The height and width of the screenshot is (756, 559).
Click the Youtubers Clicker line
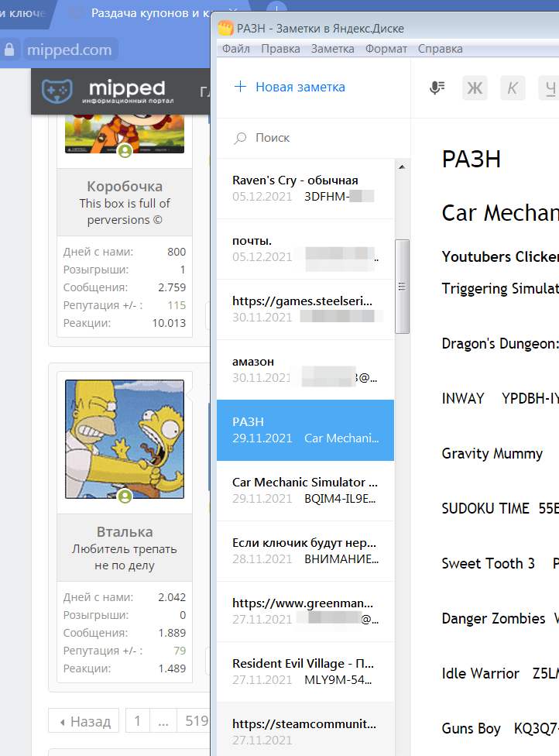tap(500, 256)
